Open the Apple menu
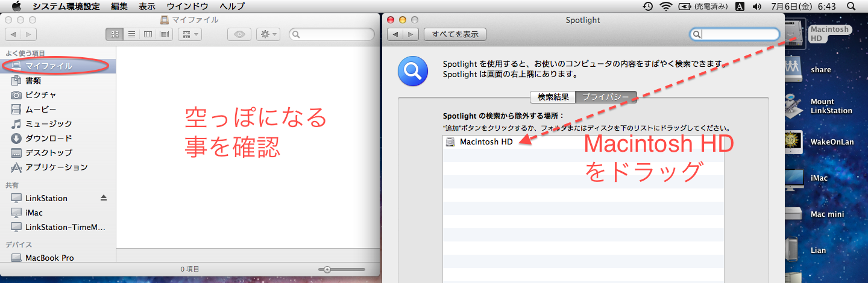The width and height of the screenshot is (868, 283). coord(16,6)
